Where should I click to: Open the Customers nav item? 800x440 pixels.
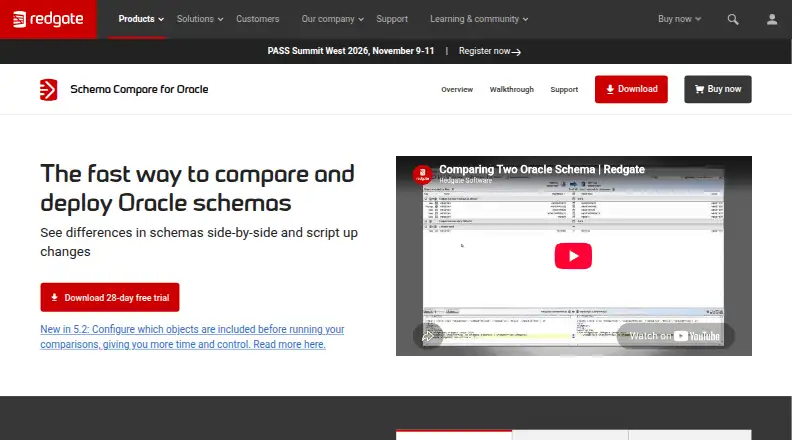click(258, 19)
